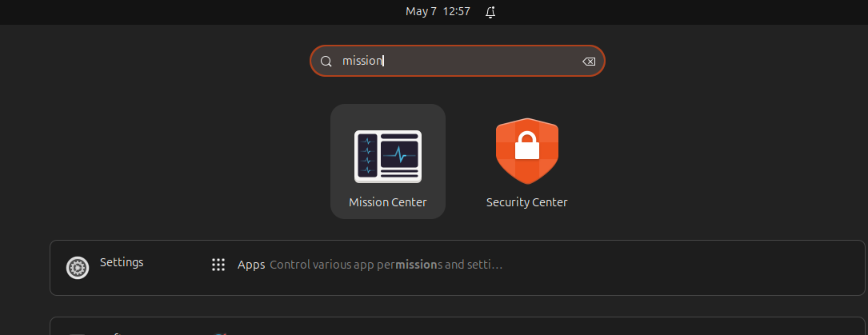Screen dimensions: 868x335
Task: Open the calendar from the "May 7" date
Action: point(421,12)
